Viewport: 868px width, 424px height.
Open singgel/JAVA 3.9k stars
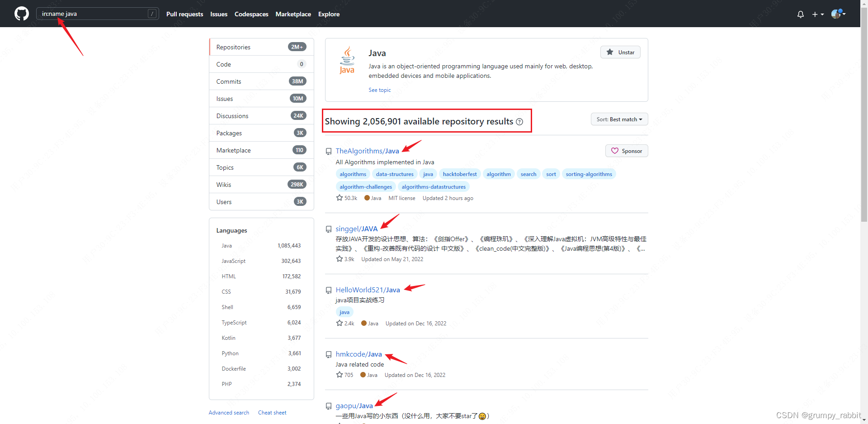click(345, 259)
